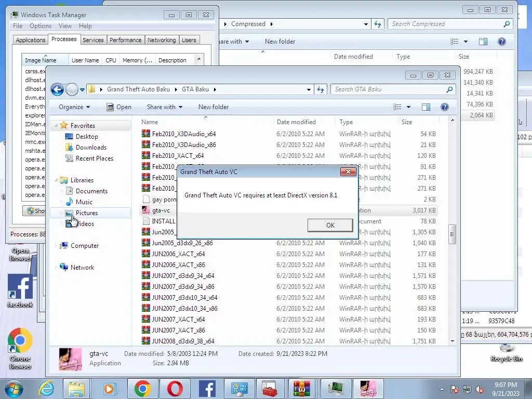Open the view options dropdown arrow in GTA Baku

pos(408,107)
